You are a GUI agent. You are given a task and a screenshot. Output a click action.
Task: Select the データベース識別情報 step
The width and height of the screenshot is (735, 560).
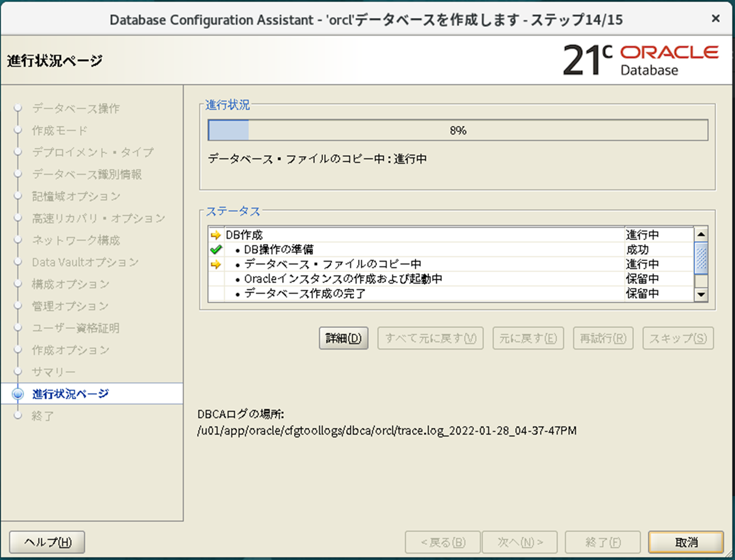click(x=87, y=174)
